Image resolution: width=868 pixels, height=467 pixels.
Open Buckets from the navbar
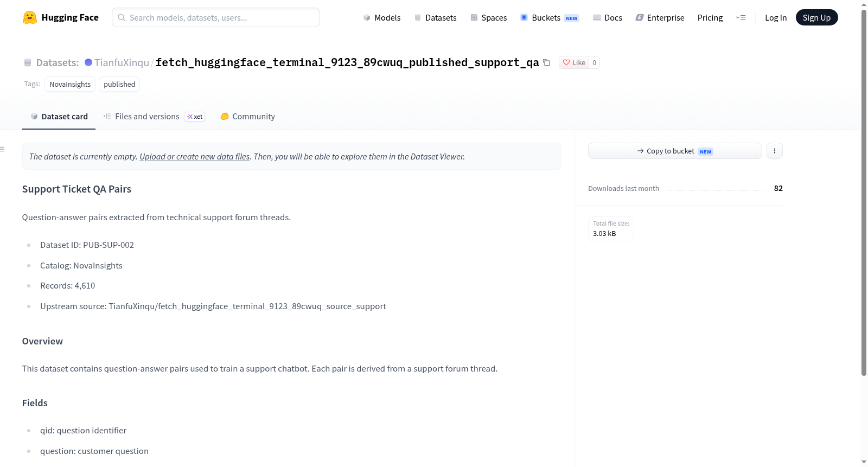pyautogui.click(x=550, y=17)
